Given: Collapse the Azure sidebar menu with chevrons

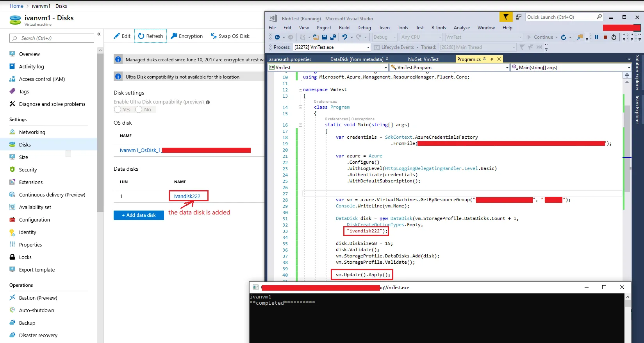Looking at the screenshot, I should pyautogui.click(x=99, y=34).
